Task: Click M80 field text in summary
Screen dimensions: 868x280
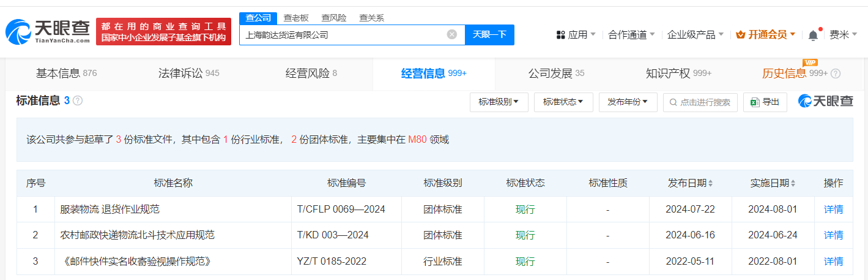Action: (416, 140)
